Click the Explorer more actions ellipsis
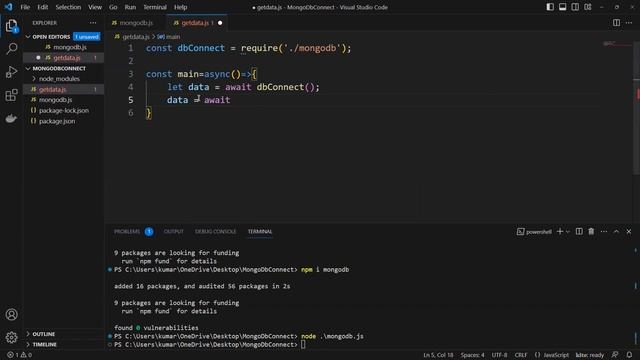Screen dimensions: 640x360 pyautogui.click(x=93, y=23)
